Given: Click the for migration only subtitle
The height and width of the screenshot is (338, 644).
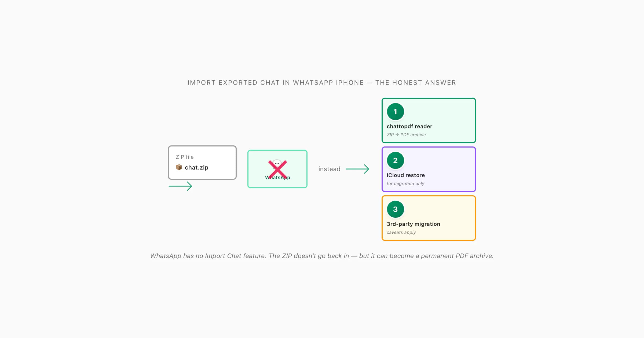Looking at the screenshot, I should [x=405, y=183].
